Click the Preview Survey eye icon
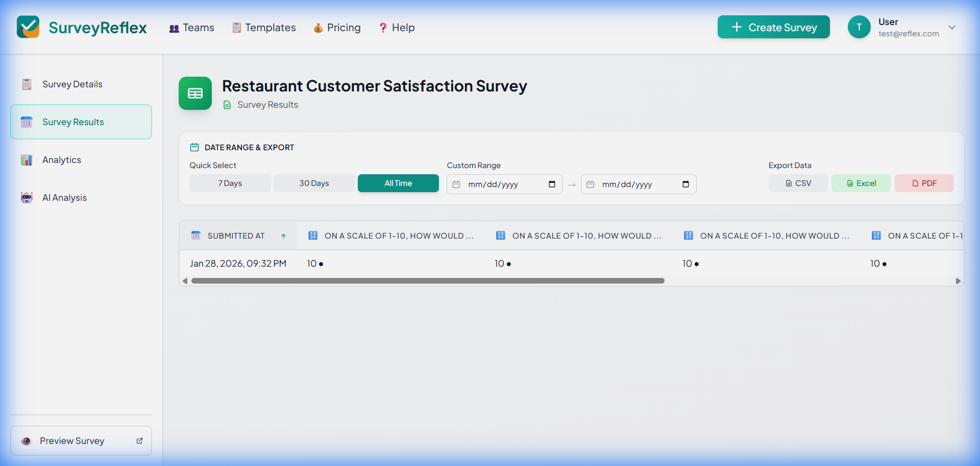 coord(26,440)
